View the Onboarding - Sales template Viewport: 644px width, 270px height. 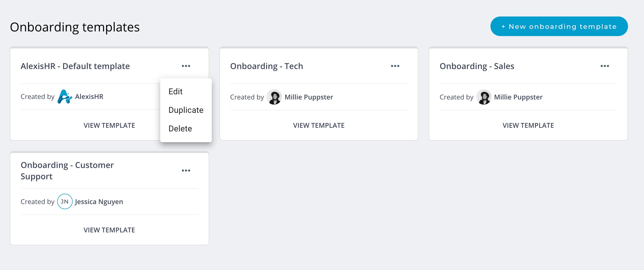[x=528, y=125]
